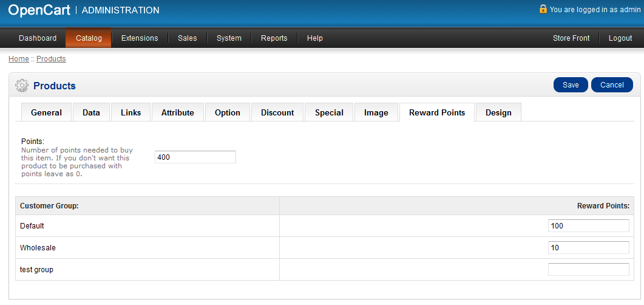644x305 pixels.
Task: Switch to the Data tab
Action: point(91,112)
